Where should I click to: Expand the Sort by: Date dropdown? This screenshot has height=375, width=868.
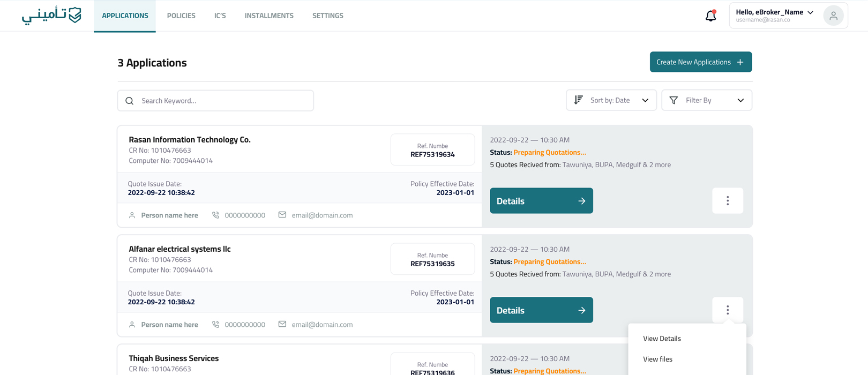point(611,100)
